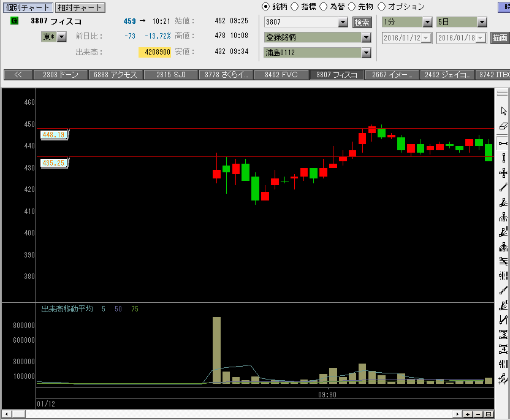Select the arrow pointer tool

503,111
